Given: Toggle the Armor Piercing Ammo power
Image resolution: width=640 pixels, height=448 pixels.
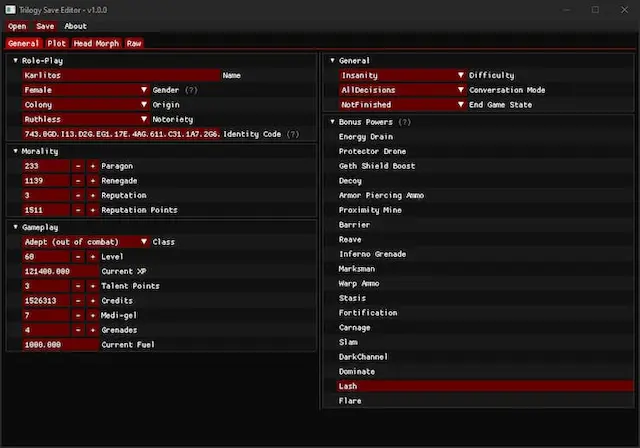Looking at the screenshot, I should pos(485,195).
